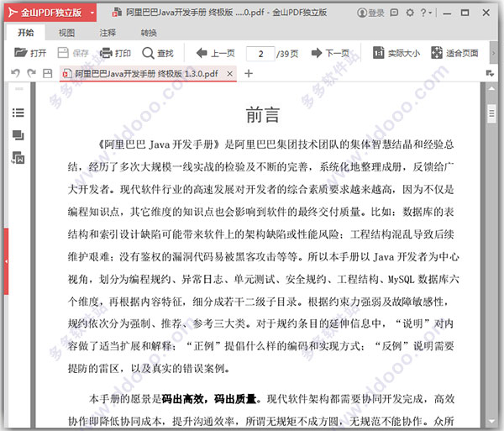Screen dimensions: 504x431
Task: Click the page number input field
Action: [x=260, y=54]
